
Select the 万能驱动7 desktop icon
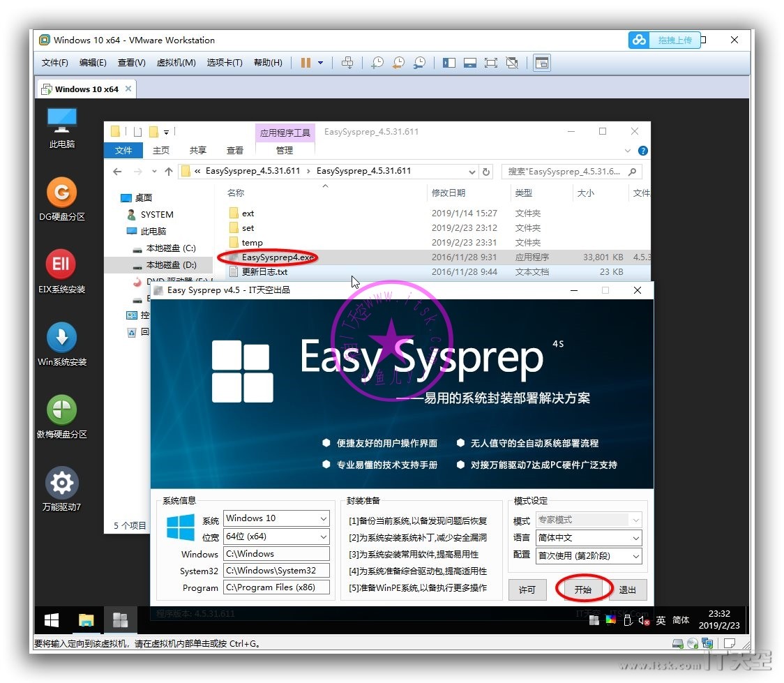[x=62, y=489]
